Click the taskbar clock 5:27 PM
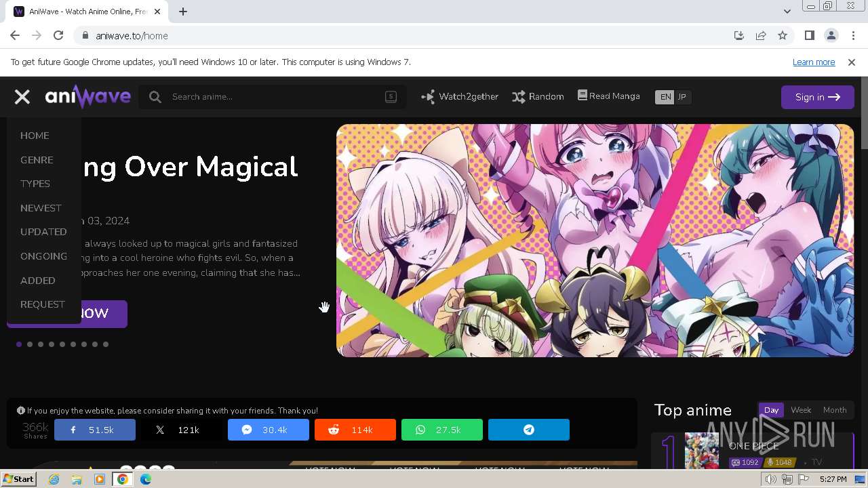 [833, 479]
